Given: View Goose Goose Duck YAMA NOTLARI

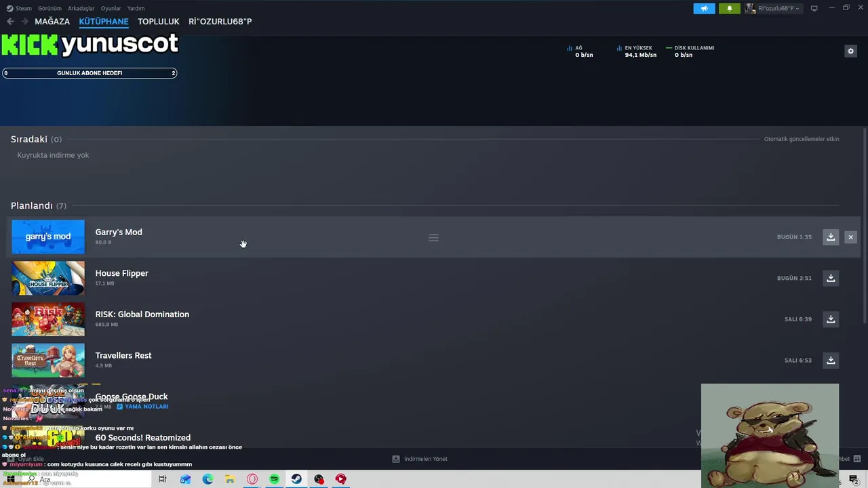Looking at the screenshot, I should (142, 407).
